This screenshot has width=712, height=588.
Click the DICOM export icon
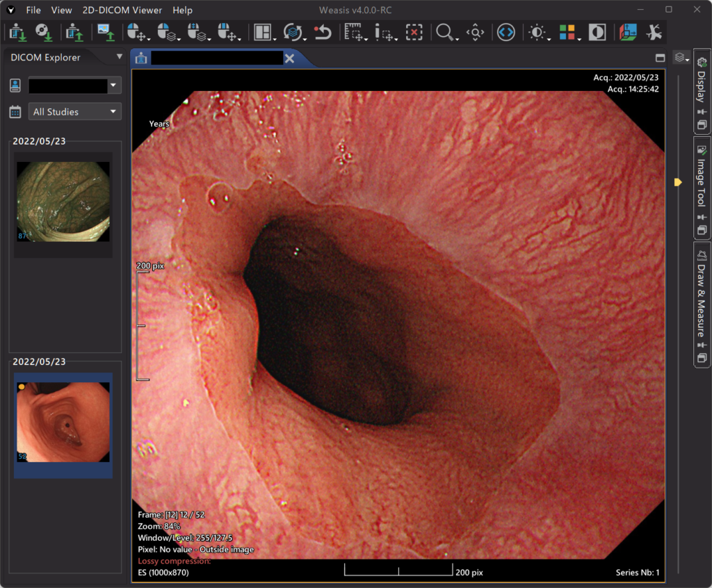click(x=74, y=33)
